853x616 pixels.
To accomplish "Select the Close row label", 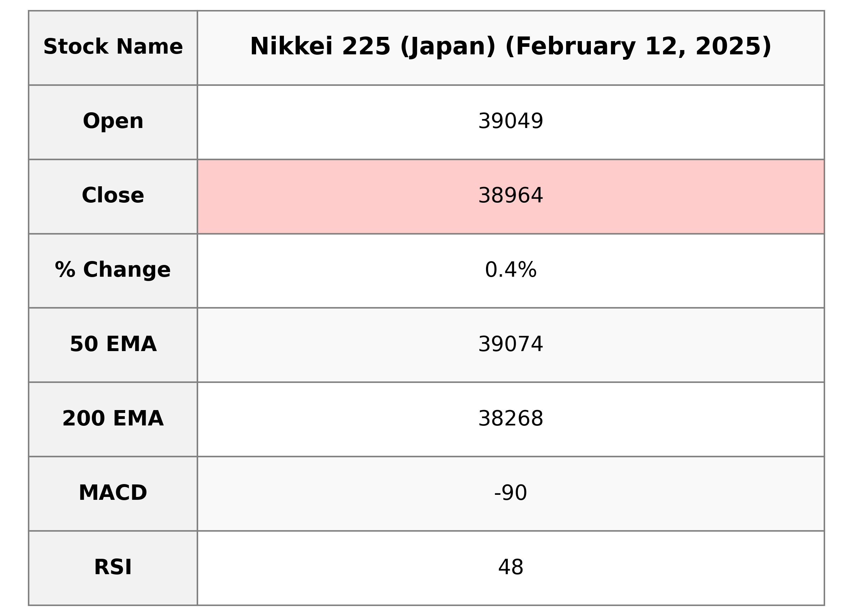I will (x=113, y=196).
